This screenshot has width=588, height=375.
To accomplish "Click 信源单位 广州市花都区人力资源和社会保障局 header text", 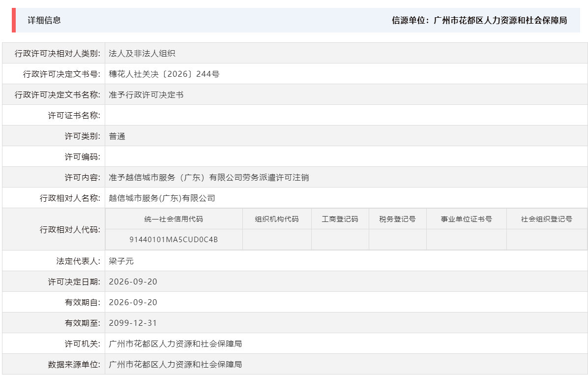I will coord(479,20).
